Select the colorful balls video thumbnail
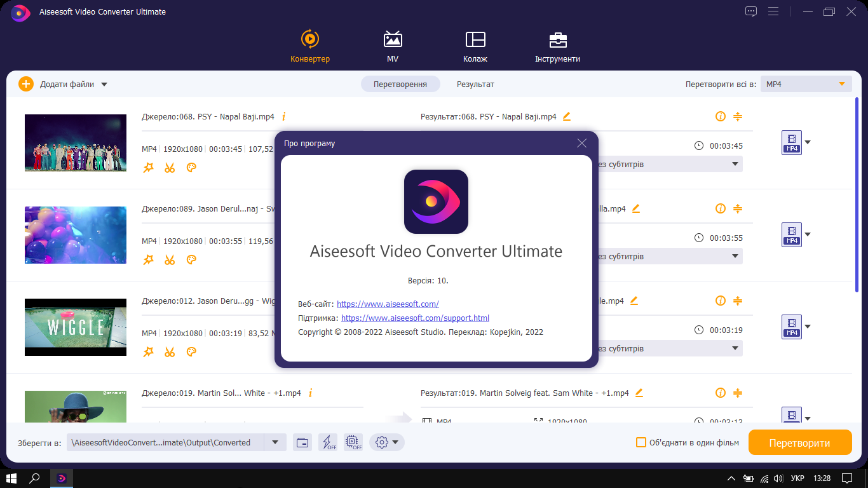 pyautogui.click(x=76, y=234)
